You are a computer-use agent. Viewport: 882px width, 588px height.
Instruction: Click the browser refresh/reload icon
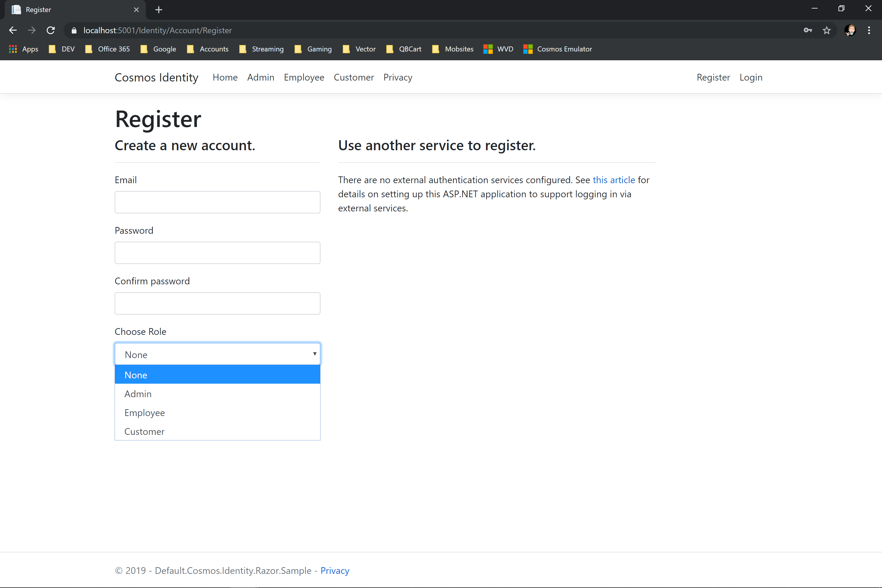click(x=51, y=30)
